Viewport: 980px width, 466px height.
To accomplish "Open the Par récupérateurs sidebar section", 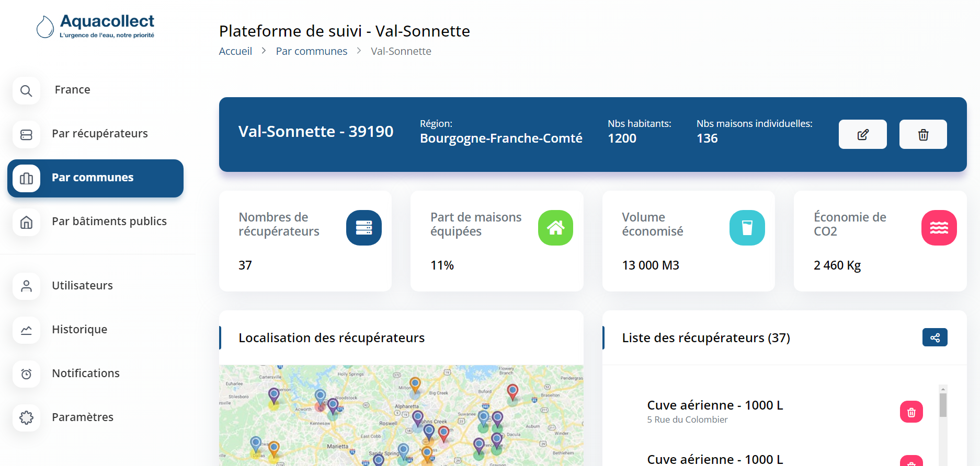I will 99,134.
